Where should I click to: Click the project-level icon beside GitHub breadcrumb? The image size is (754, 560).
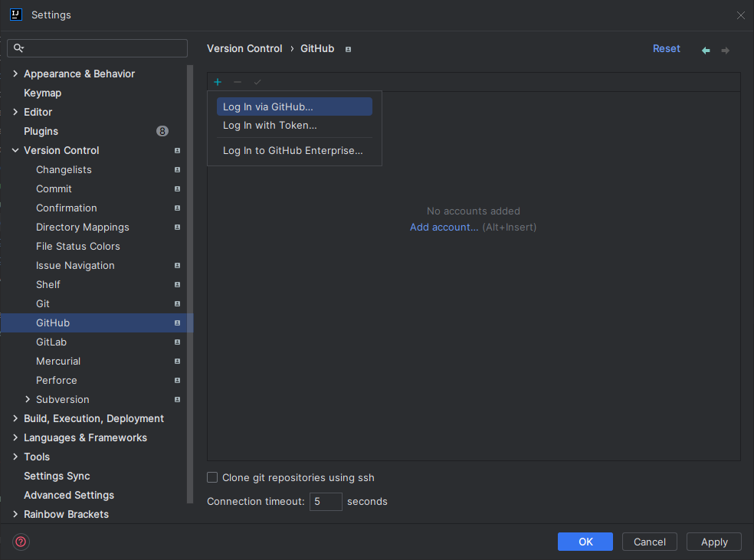click(x=348, y=49)
